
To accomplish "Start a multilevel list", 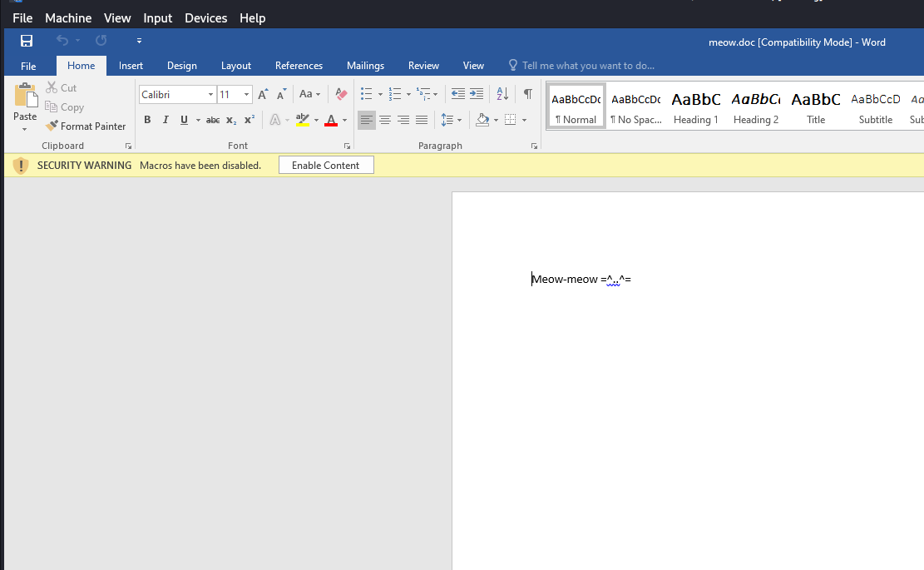I will pyautogui.click(x=423, y=94).
